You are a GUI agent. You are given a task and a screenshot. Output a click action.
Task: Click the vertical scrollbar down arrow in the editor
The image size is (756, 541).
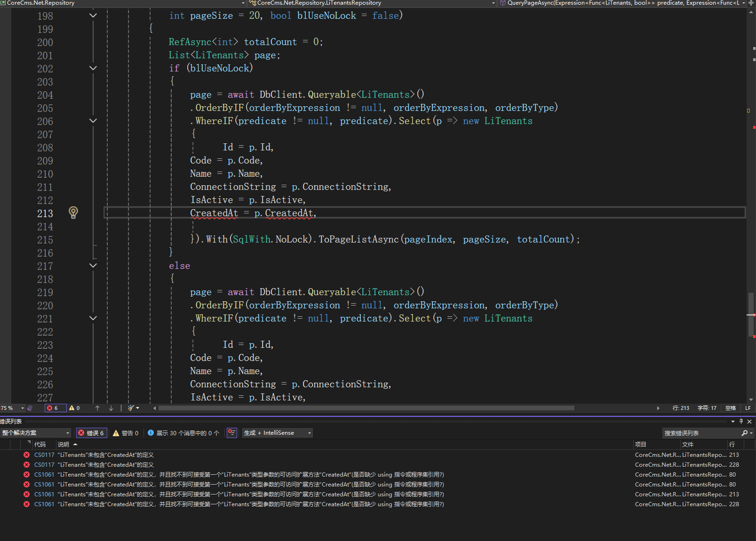tap(751, 400)
